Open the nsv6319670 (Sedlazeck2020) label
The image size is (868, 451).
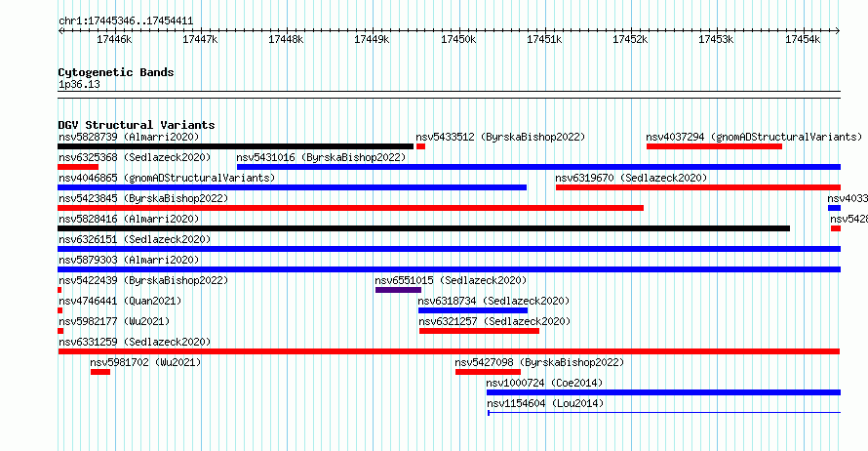[x=631, y=178]
